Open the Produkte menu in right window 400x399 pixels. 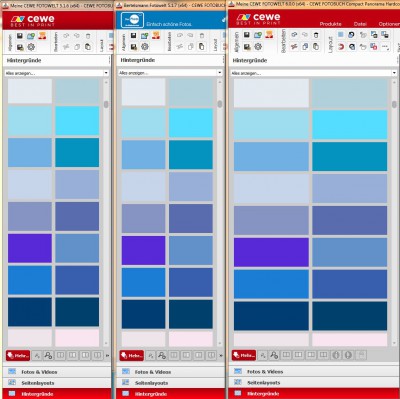[x=330, y=24]
